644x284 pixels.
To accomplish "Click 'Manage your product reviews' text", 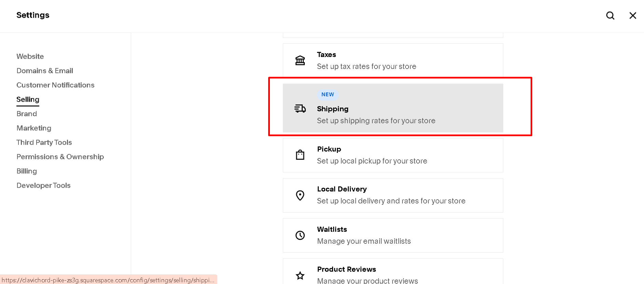I will pos(368,281).
